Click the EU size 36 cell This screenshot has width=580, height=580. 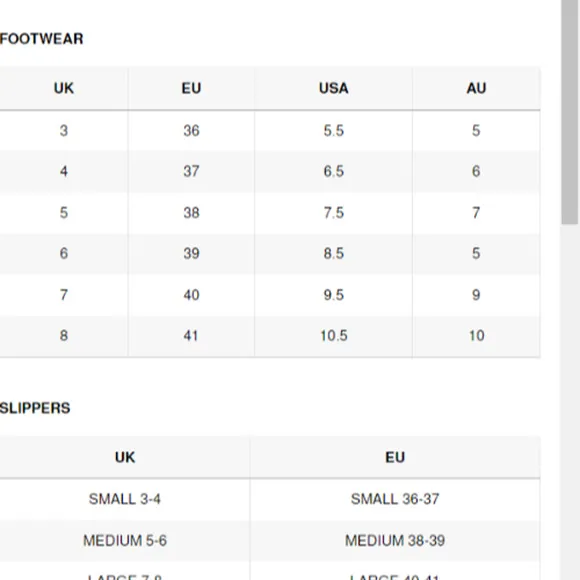tap(191, 131)
